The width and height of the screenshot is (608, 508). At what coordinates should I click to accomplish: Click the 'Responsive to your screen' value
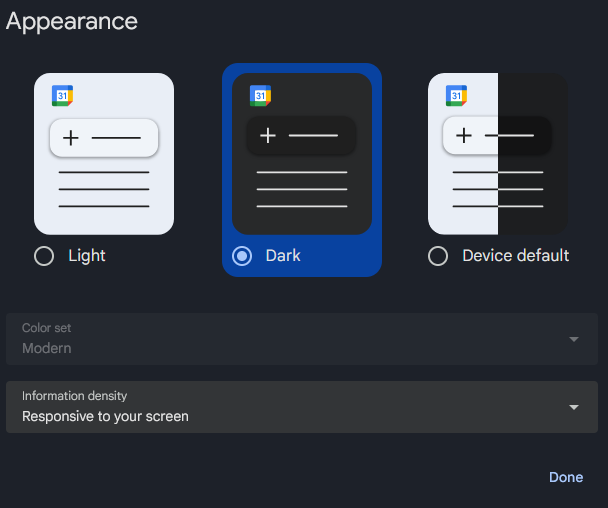(105, 416)
